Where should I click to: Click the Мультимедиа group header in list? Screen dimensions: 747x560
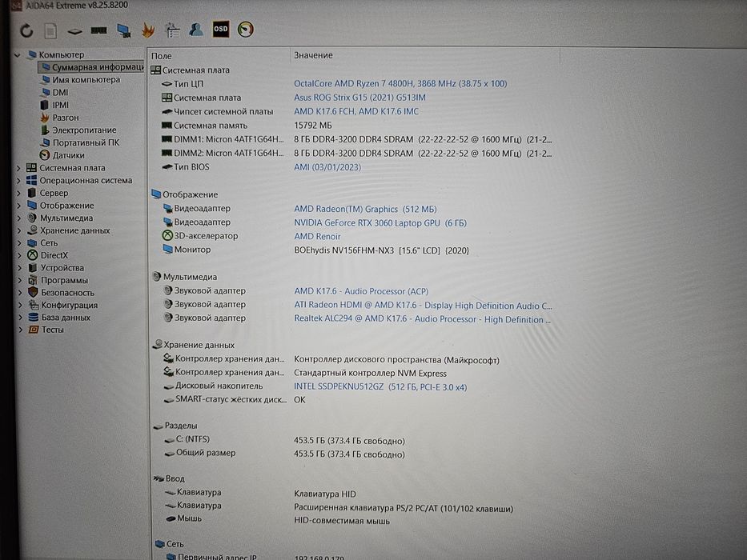coord(184,277)
